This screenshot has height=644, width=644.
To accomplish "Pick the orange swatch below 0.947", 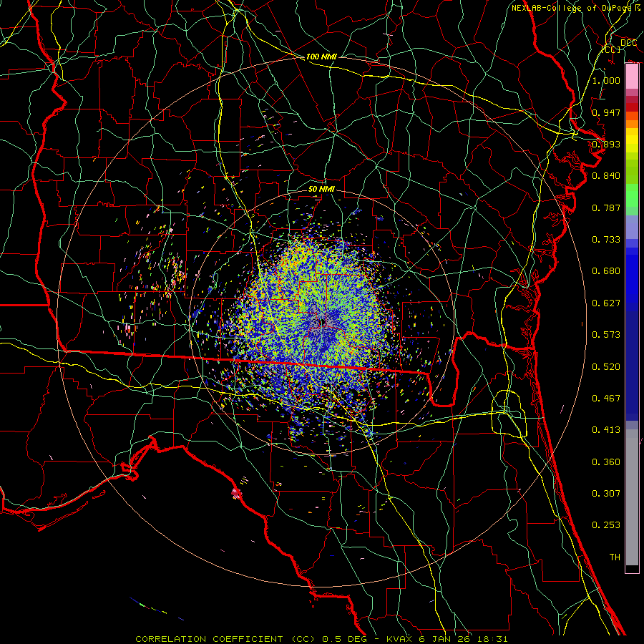I will click(x=632, y=124).
